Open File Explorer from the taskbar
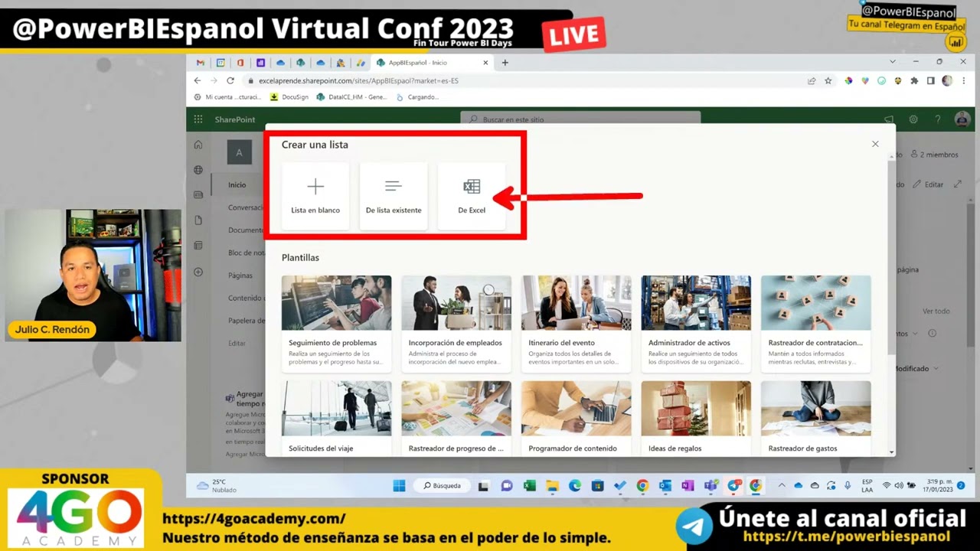 click(552, 485)
